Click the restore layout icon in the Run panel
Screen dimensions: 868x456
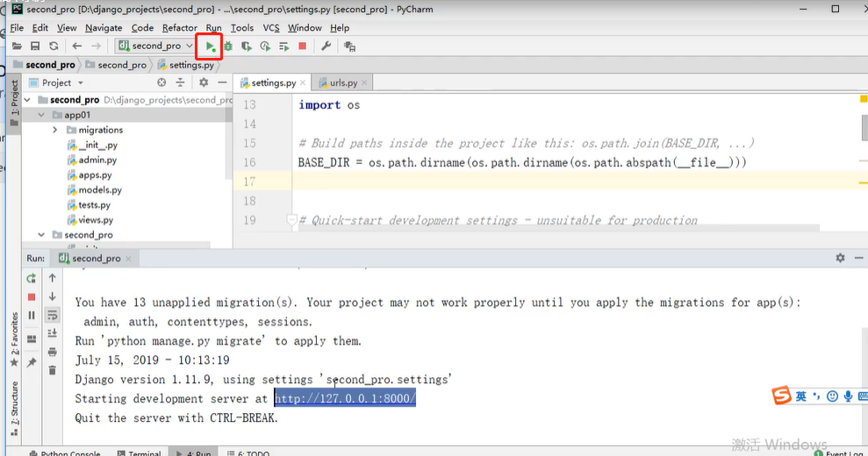click(32, 338)
